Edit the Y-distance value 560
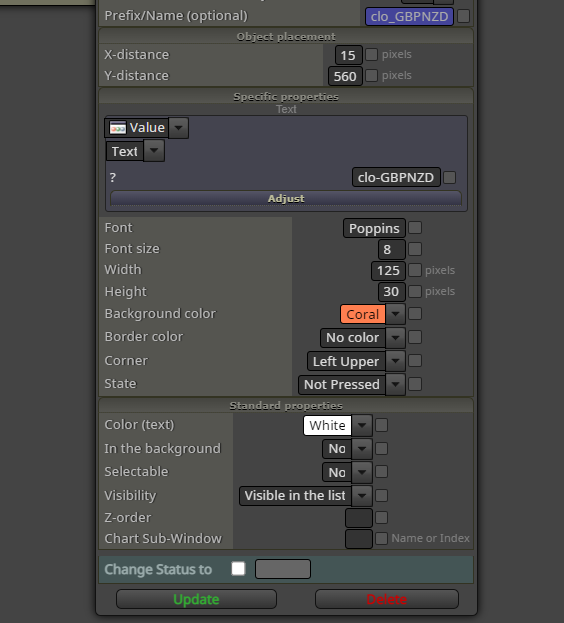Image resolution: width=564 pixels, height=623 pixels. 345,76
